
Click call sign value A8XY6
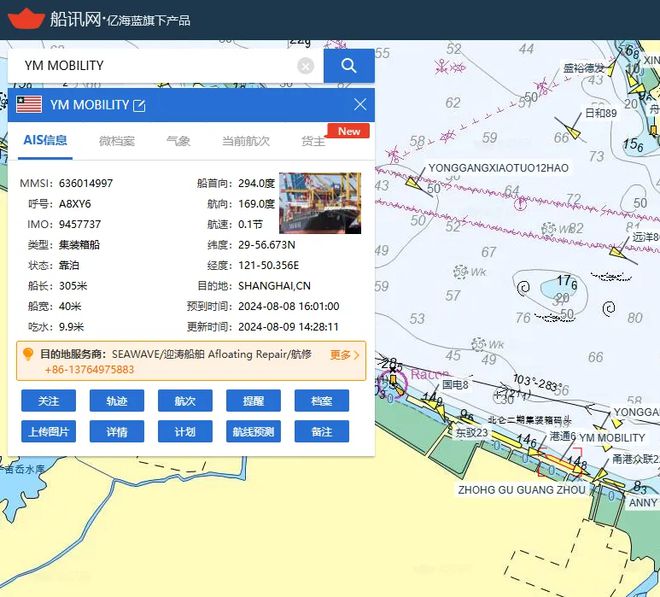75,204
